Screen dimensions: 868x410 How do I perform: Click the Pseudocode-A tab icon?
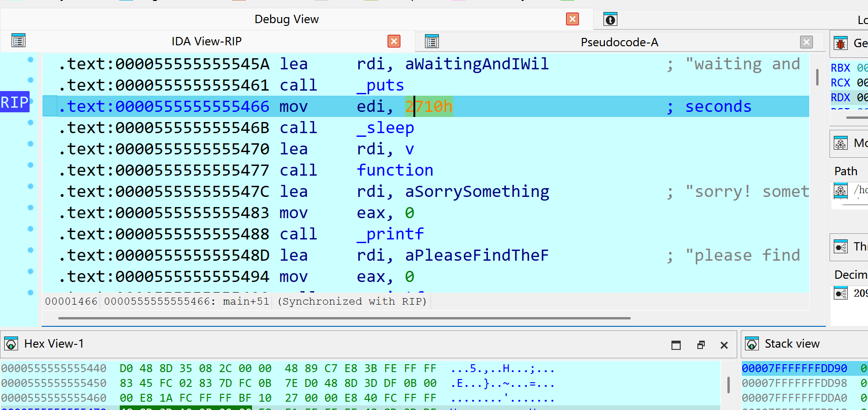click(431, 42)
